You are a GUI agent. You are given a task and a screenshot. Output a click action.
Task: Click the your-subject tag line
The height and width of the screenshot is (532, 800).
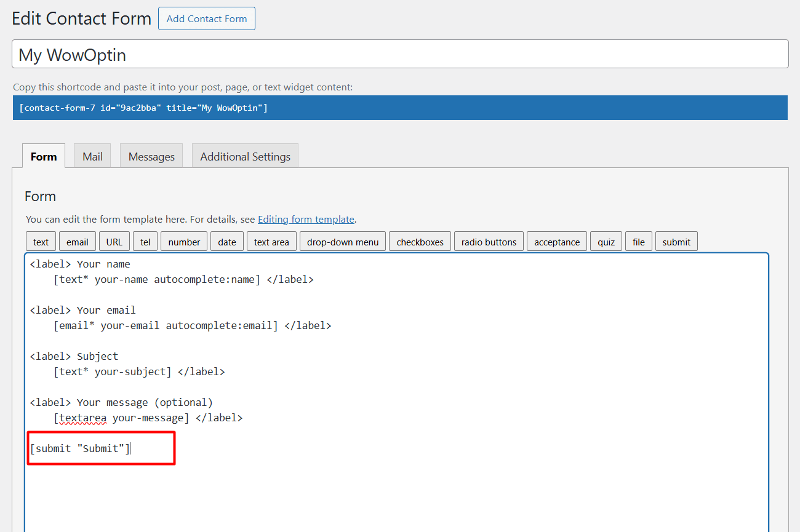click(139, 371)
